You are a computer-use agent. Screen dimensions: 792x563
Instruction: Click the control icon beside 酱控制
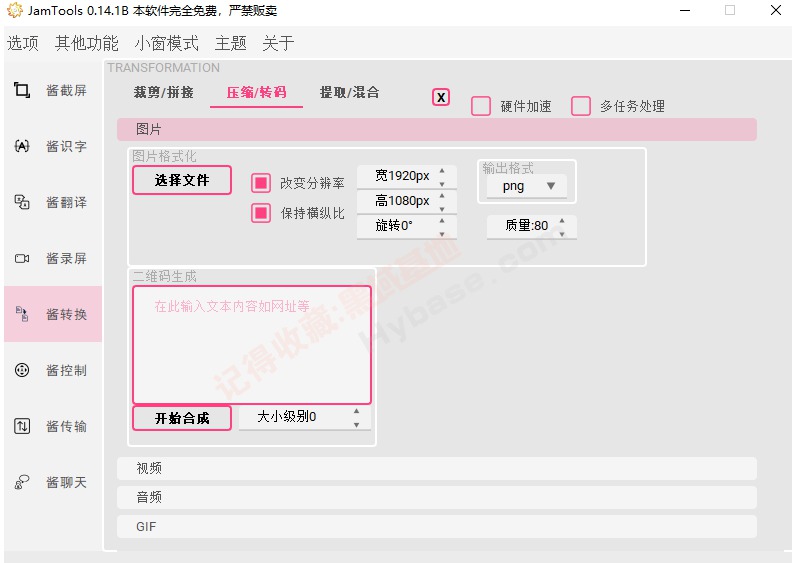point(22,370)
